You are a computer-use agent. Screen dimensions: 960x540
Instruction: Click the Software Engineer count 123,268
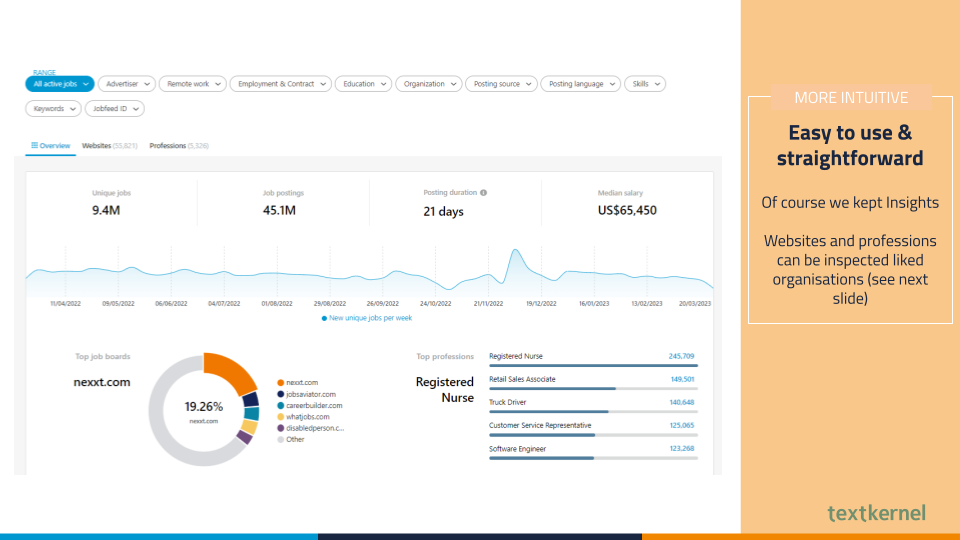click(681, 449)
